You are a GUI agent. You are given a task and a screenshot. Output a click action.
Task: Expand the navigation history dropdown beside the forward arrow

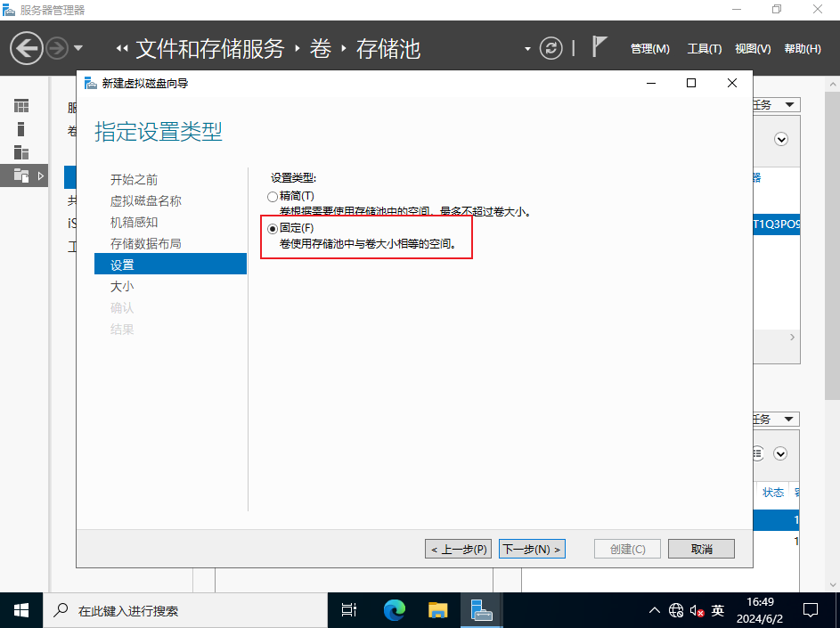click(x=78, y=48)
